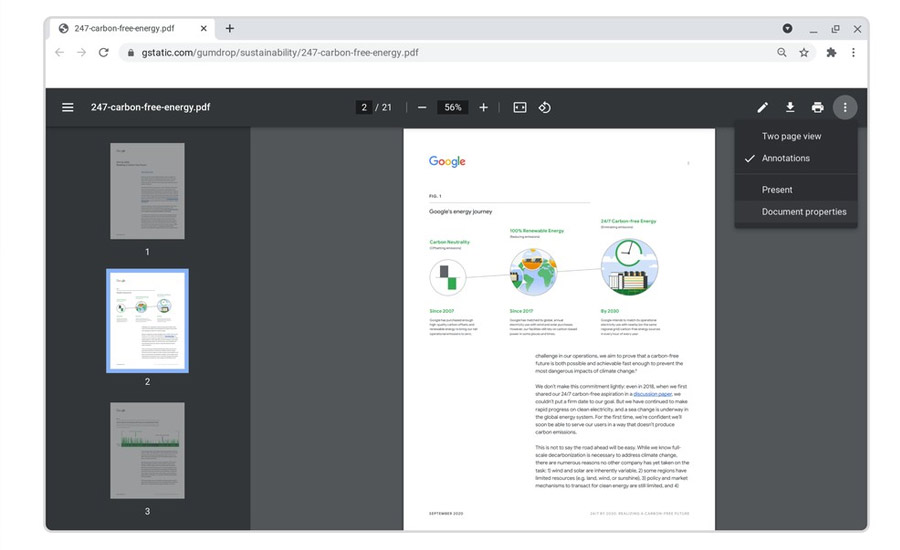The height and width of the screenshot is (550, 900).
Task: Rotate the document counterclockwise
Action: coord(545,107)
